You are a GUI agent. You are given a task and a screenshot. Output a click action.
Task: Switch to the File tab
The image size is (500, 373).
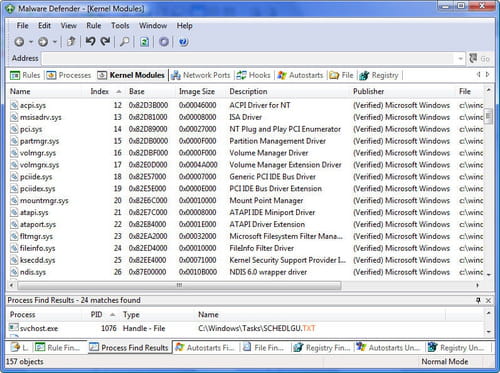[x=341, y=75]
